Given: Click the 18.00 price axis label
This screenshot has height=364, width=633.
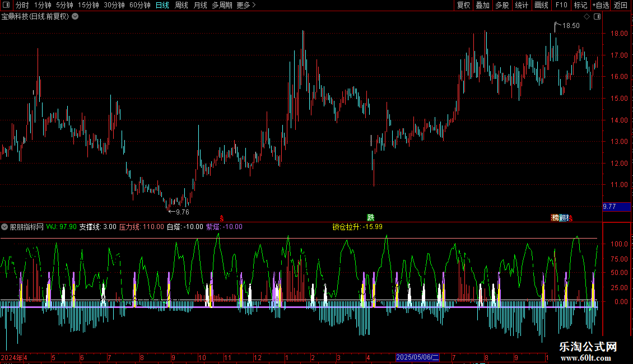Looking at the screenshot, I should pos(619,34).
